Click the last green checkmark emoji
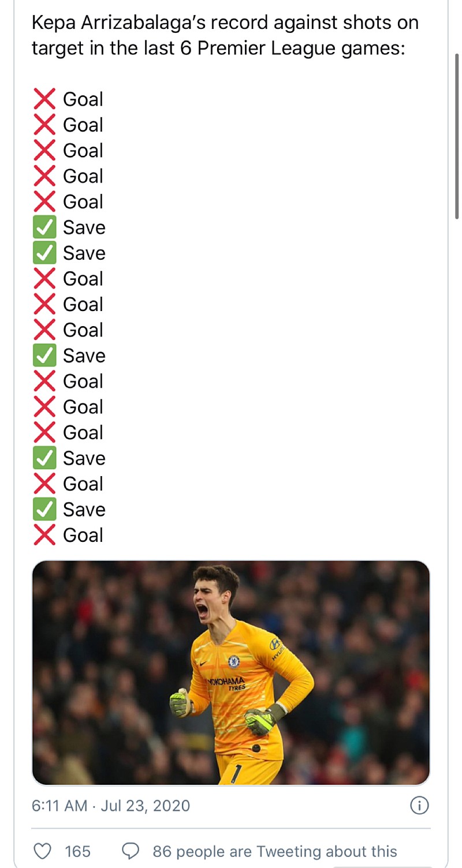 coord(44,510)
